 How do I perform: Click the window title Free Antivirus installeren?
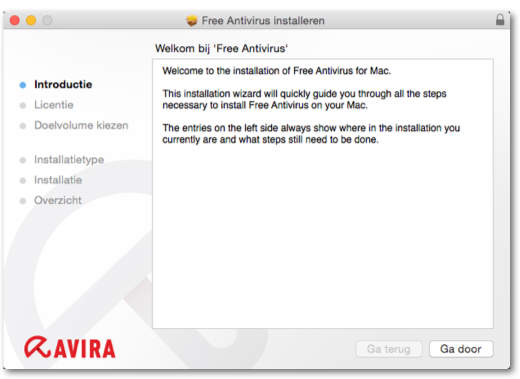(263, 21)
